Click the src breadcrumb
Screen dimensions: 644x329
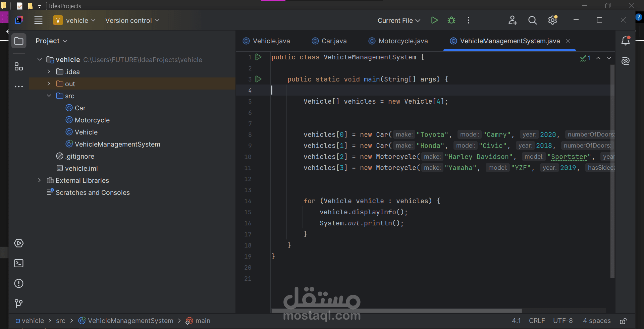61,321
